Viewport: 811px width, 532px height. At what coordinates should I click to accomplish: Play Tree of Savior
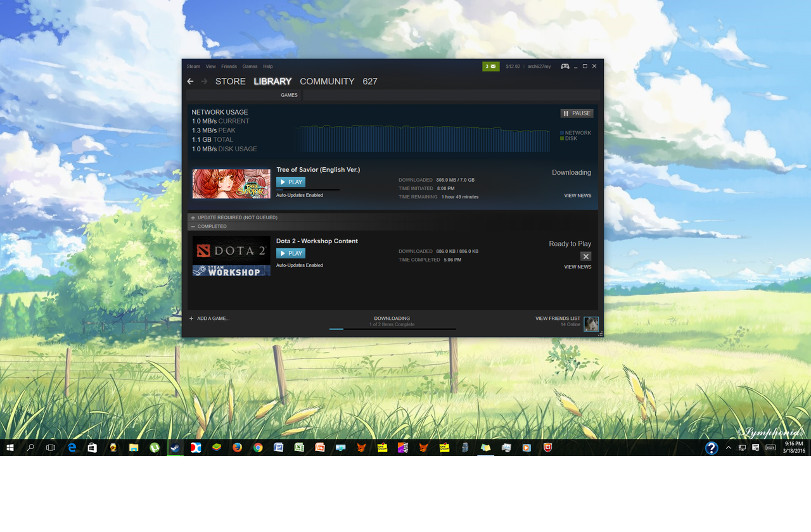pos(291,182)
